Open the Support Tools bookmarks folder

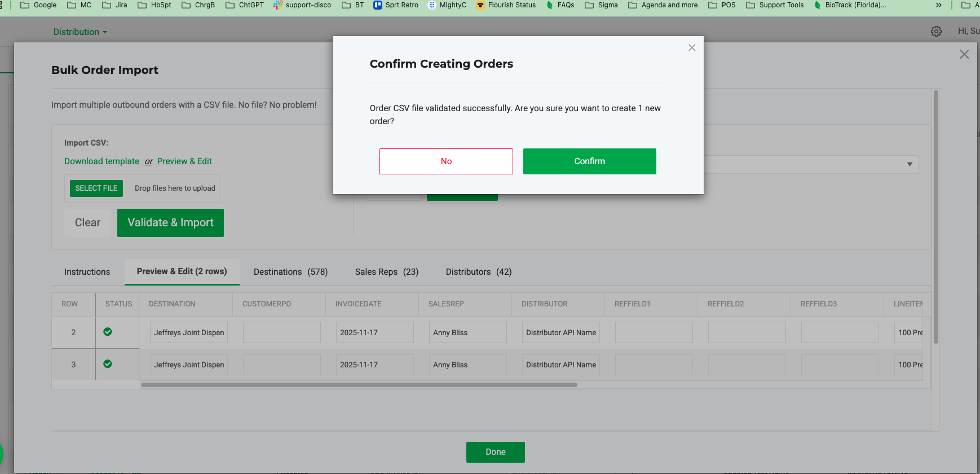click(x=775, y=5)
